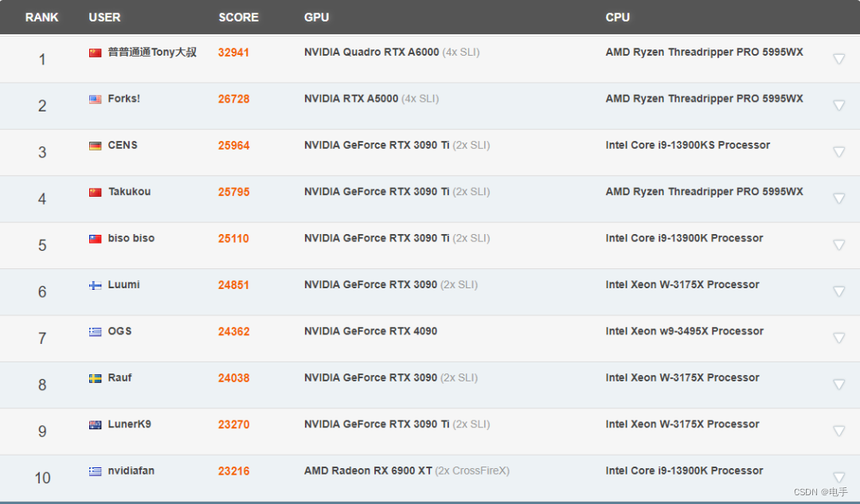The height and width of the screenshot is (504, 860).
Task: Open score 23216 result
Action: (233, 471)
